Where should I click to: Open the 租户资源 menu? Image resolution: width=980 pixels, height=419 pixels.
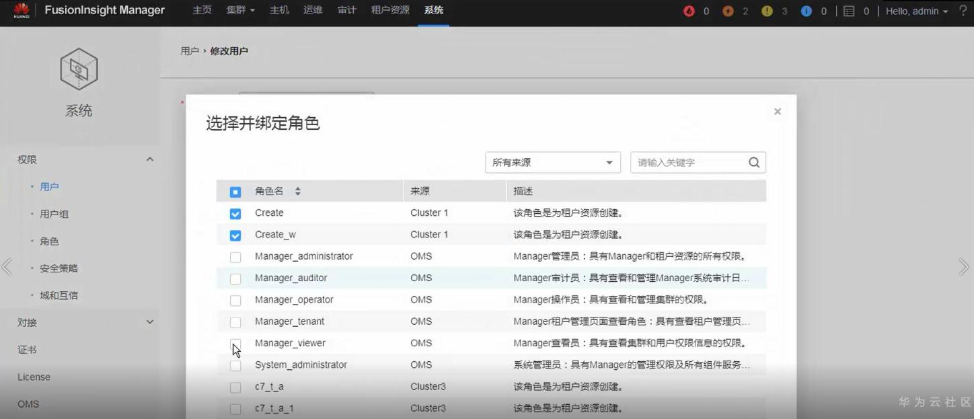coord(390,11)
